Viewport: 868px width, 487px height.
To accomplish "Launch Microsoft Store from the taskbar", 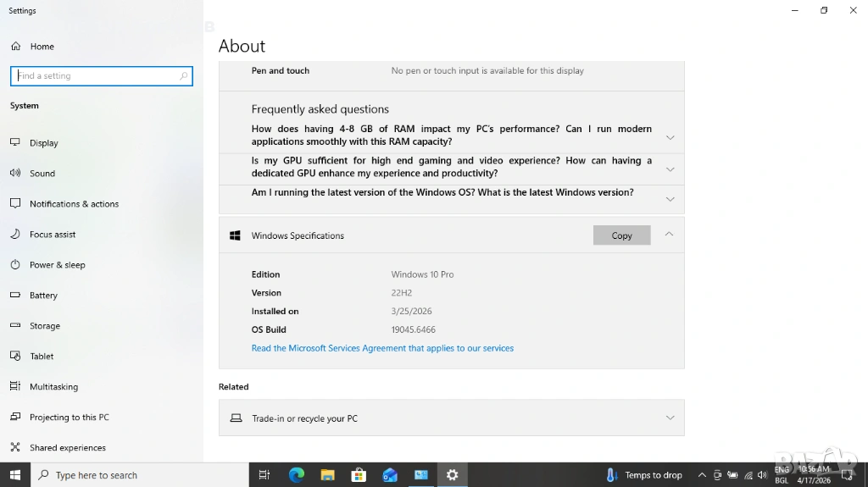I will pos(359,475).
